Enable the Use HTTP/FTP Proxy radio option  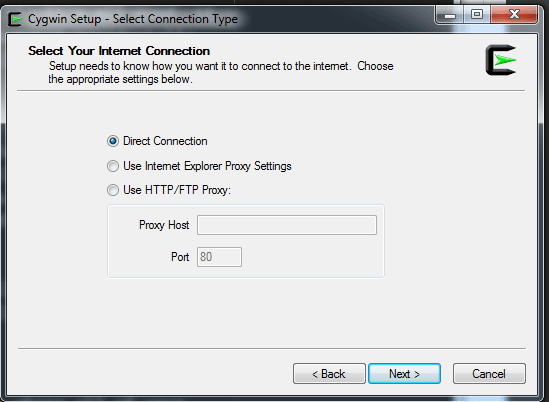[113, 190]
